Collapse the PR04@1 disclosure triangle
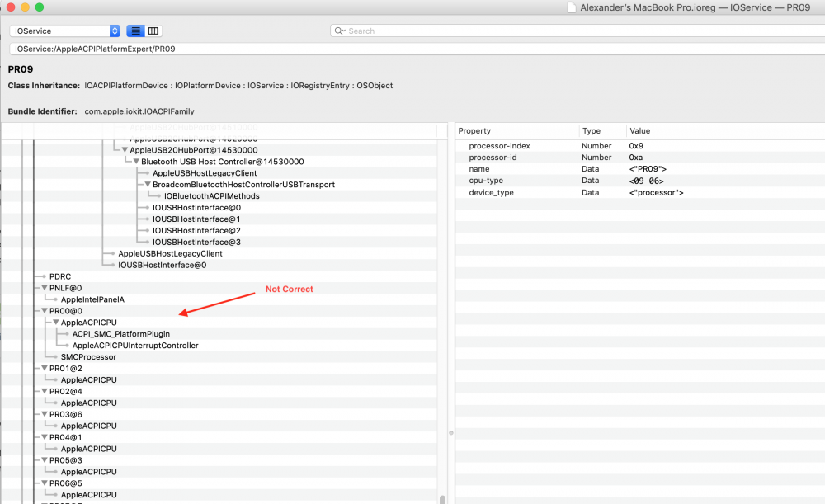The width and height of the screenshot is (825, 504). 45,437
